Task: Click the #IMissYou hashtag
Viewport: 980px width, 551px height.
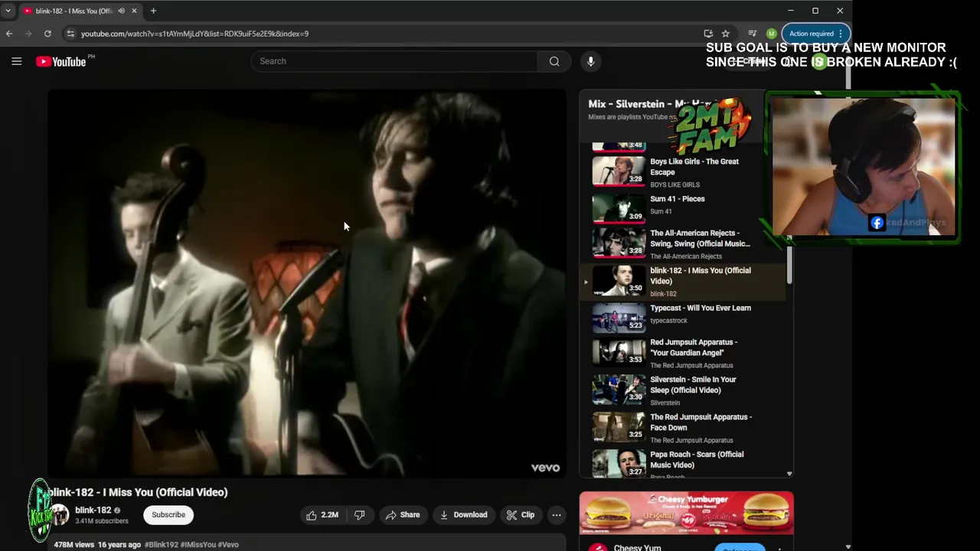Action: 198,545
